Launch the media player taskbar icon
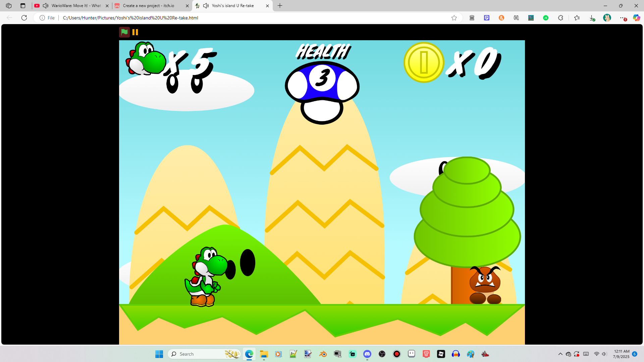 (278, 354)
